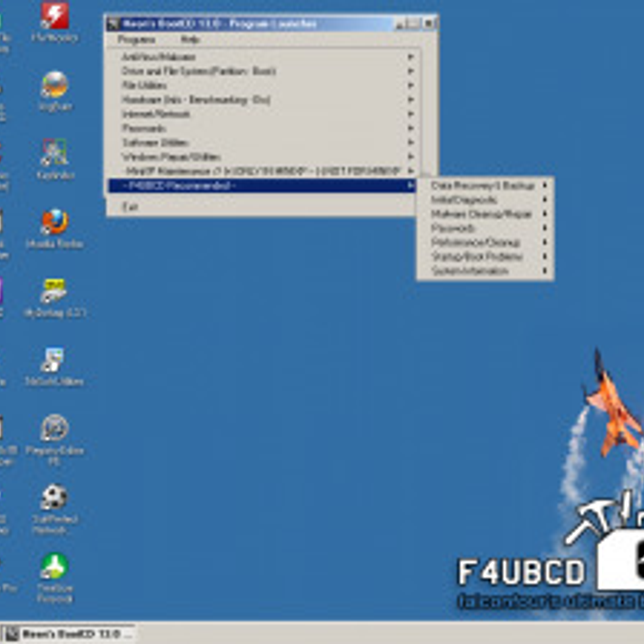Choose Malware Cleanup/Repair in the submenu

pyautogui.click(x=485, y=214)
